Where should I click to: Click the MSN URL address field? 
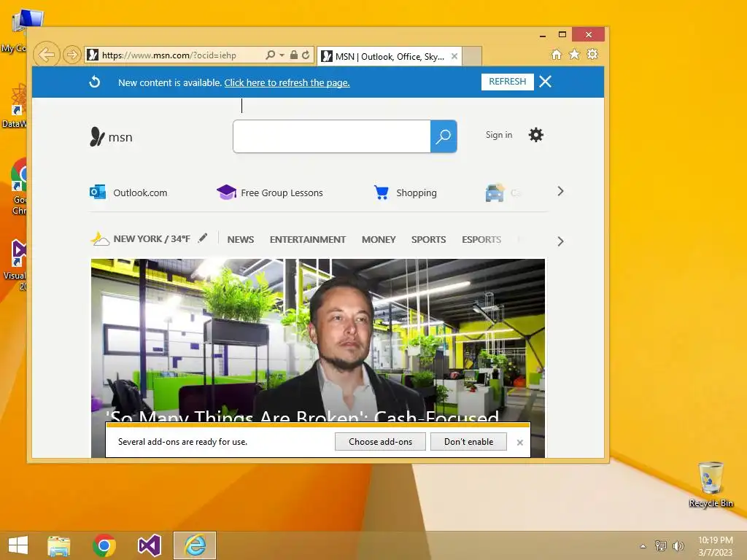[x=174, y=55]
